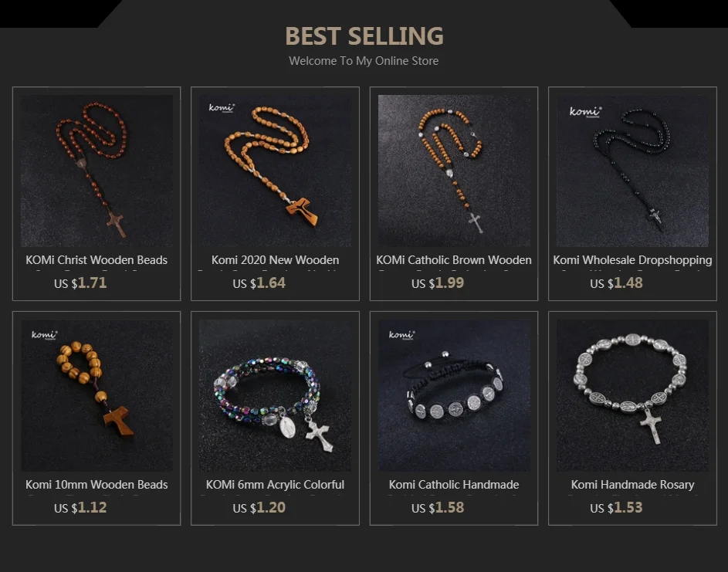Click the US $1.71 price
The image size is (728, 572).
[x=80, y=283]
